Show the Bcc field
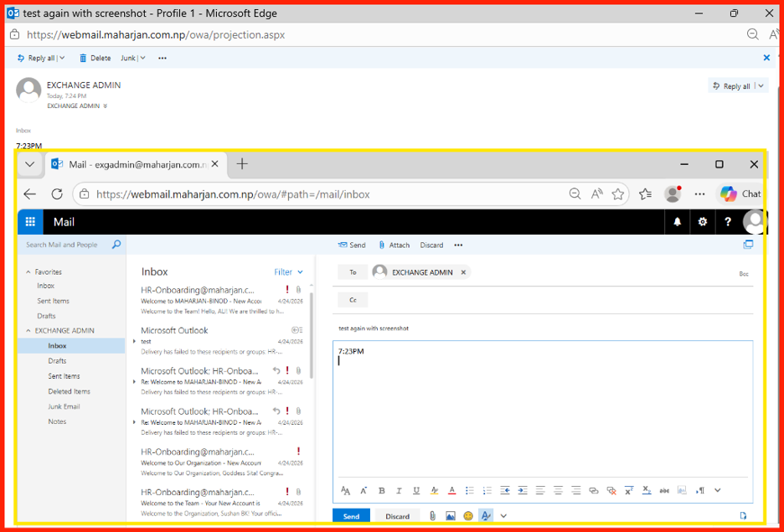The image size is (784, 532). point(744,274)
